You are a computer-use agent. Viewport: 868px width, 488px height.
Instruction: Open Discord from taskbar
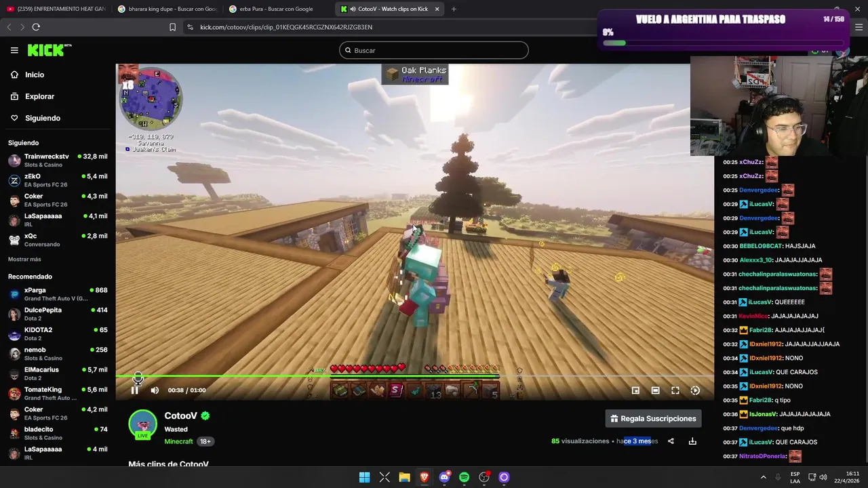pyautogui.click(x=444, y=477)
